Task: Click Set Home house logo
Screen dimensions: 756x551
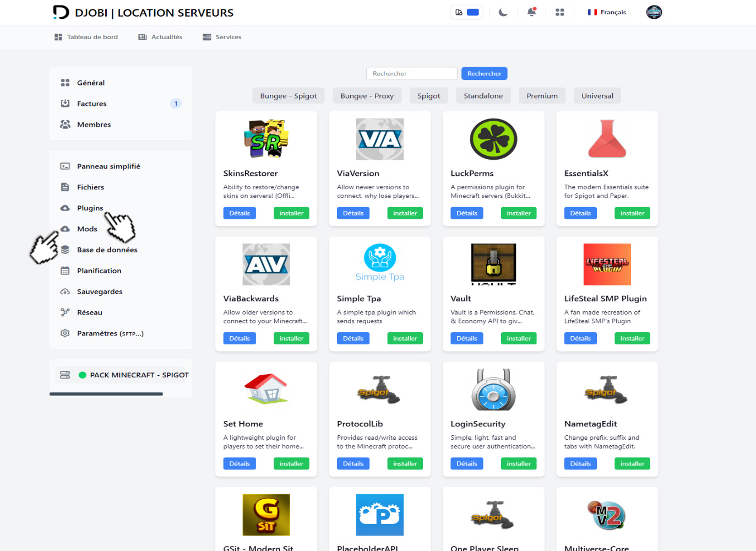Action: tap(266, 389)
